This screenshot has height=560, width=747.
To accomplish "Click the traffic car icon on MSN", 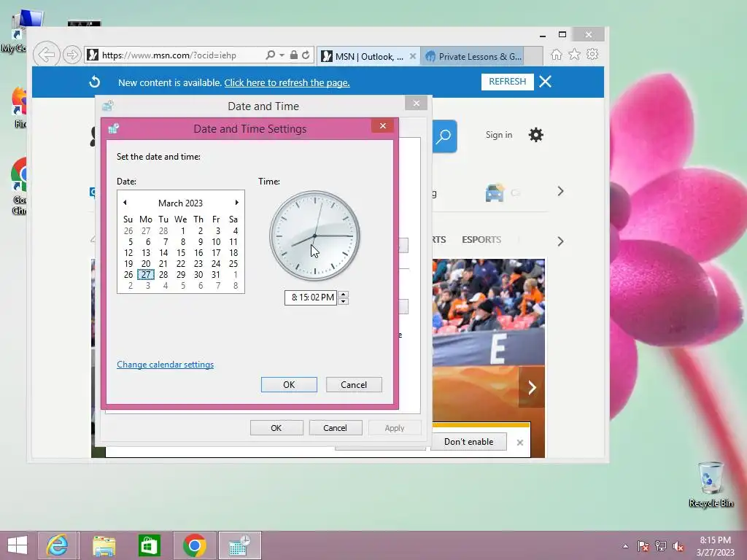I will pyautogui.click(x=495, y=192).
